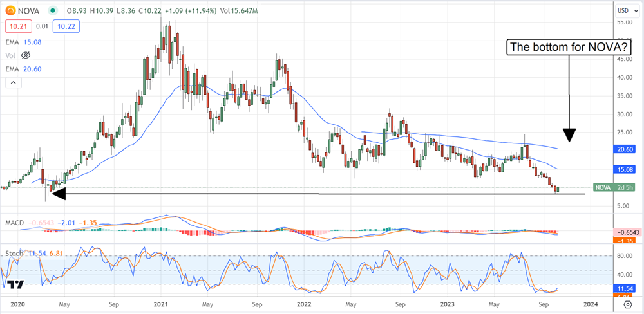This screenshot has width=644, height=314.
Task: Click the TradingView logo icon
Action: tap(17, 284)
